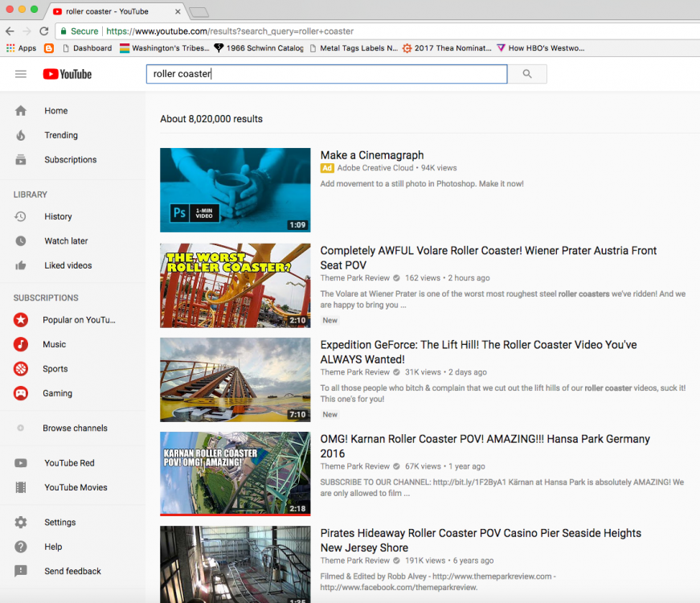This screenshot has height=603, width=700.
Task: Click the YouTube logo
Action: tap(67, 73)
